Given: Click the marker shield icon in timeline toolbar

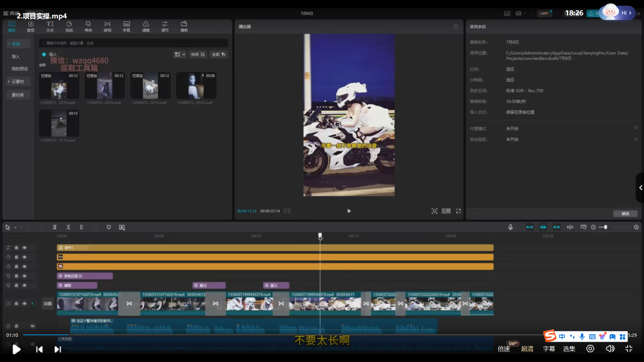Looking at the screenshot, I should click(x=109, y=227).
